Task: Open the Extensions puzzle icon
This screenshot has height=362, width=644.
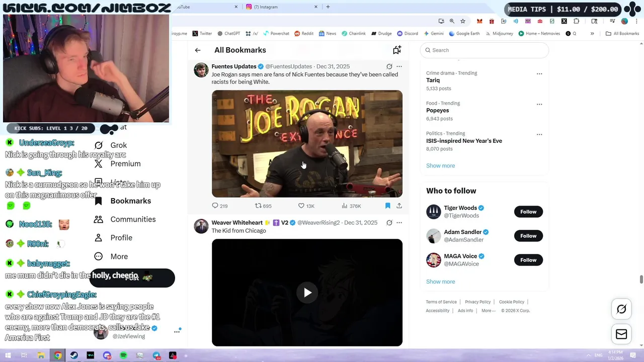Action: [577, 21]
